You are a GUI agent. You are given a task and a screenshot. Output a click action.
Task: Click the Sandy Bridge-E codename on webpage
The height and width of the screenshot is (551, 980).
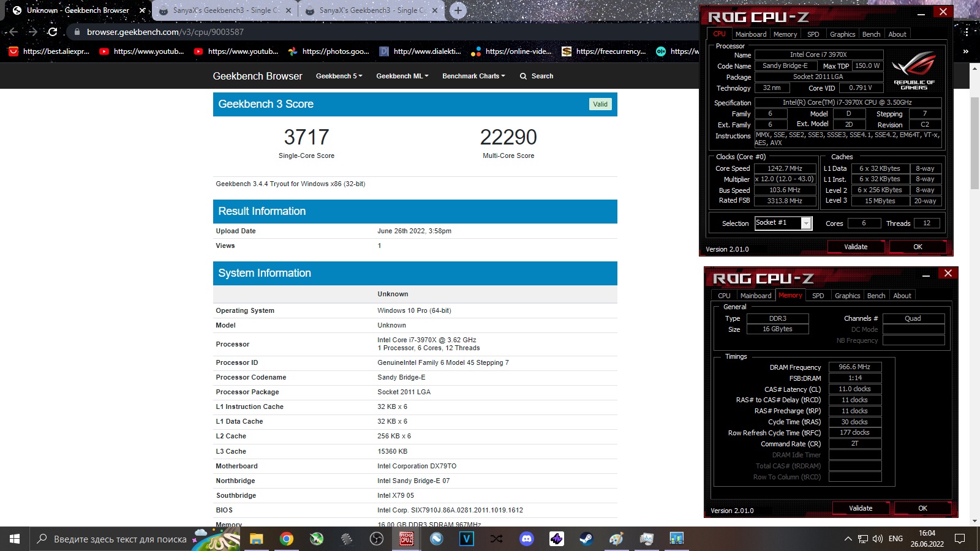[401, 377]
